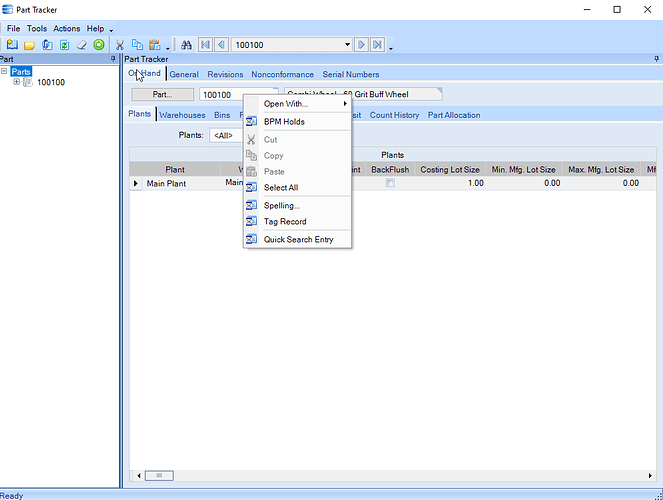The height and width of the screenshot is (500, 663).
Task: Switch to the Revisions tab
Action: tap(225, 74)
